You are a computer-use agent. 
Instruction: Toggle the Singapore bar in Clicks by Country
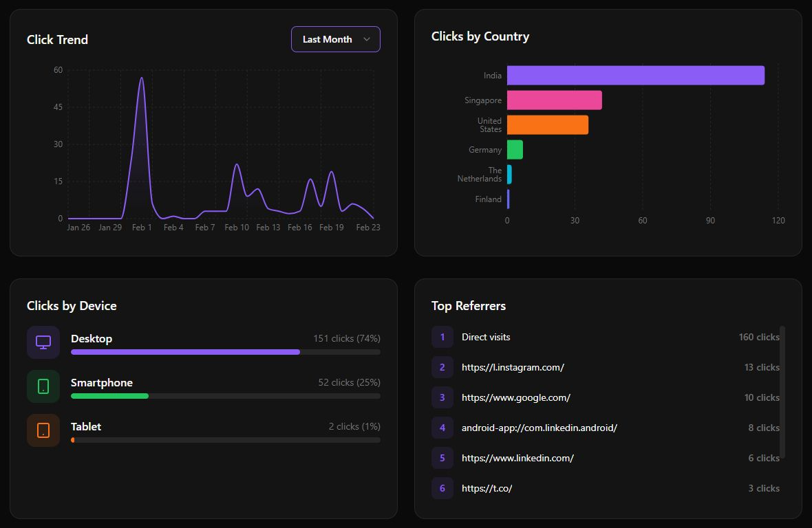pos(554,100)
